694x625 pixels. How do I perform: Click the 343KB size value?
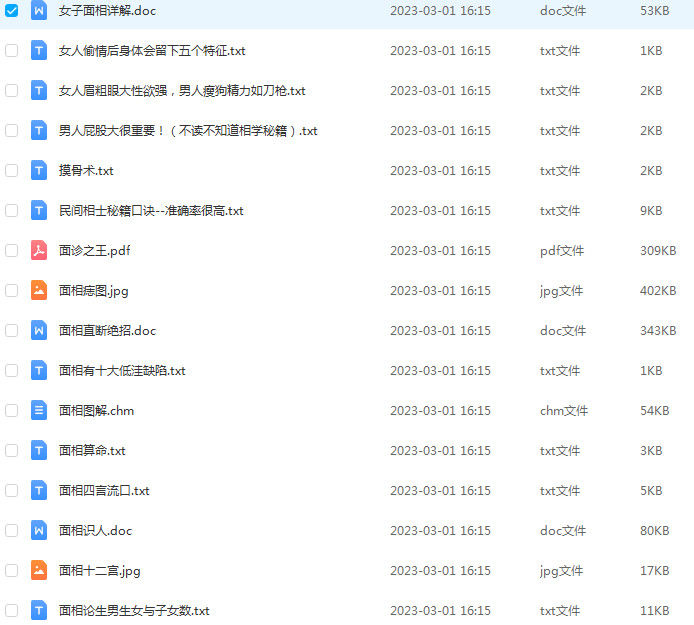coord(658,331)
